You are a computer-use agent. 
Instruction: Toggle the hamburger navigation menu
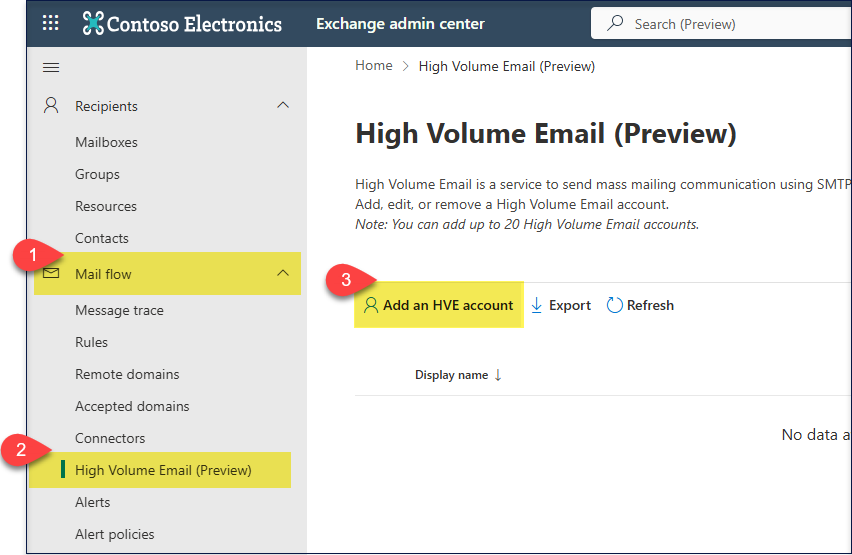point(51,68)
